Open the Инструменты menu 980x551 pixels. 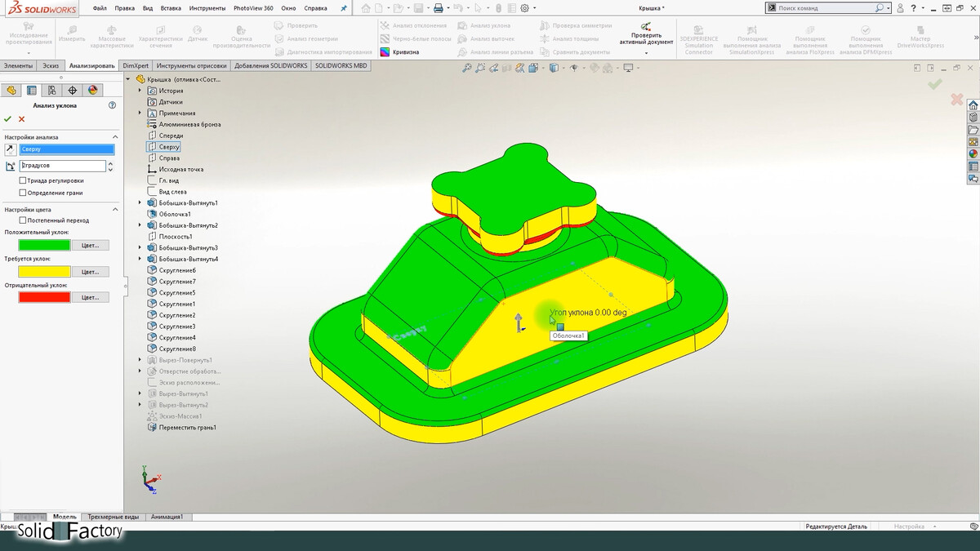click(207, 8)
